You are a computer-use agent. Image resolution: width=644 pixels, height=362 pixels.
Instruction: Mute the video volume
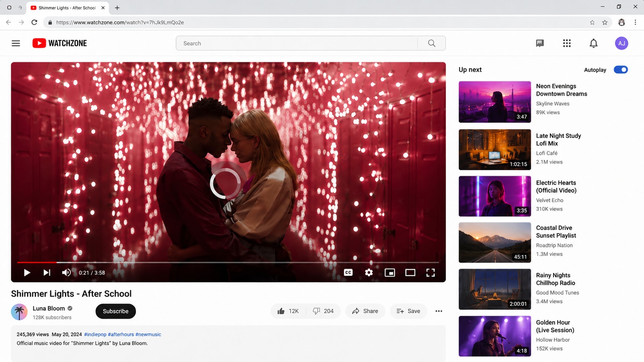[66, 272]
